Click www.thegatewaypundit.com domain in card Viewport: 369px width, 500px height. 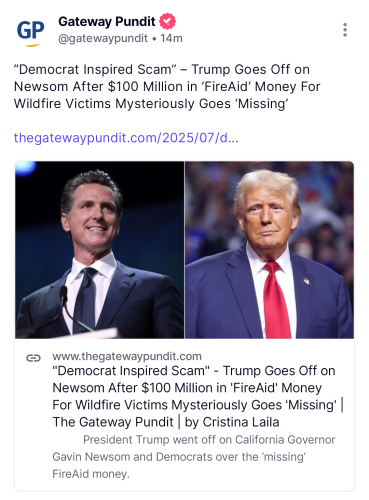pos(127,356)
